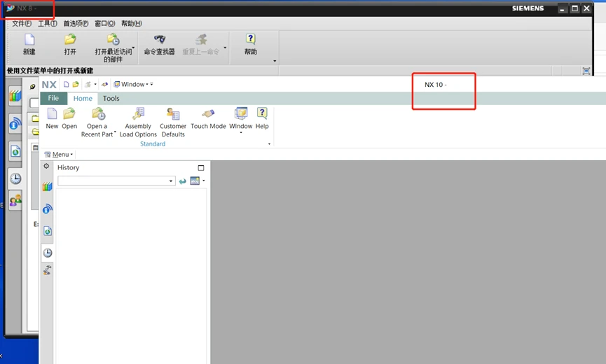Click the Standard group label
The height and width of the screenshot is (364, 606).
coord(153,143)
